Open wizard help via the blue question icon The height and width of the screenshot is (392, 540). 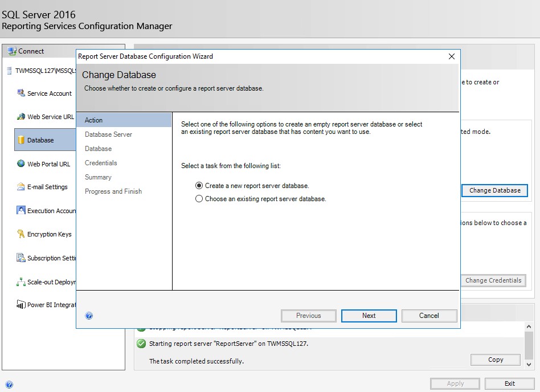(89, 316)
